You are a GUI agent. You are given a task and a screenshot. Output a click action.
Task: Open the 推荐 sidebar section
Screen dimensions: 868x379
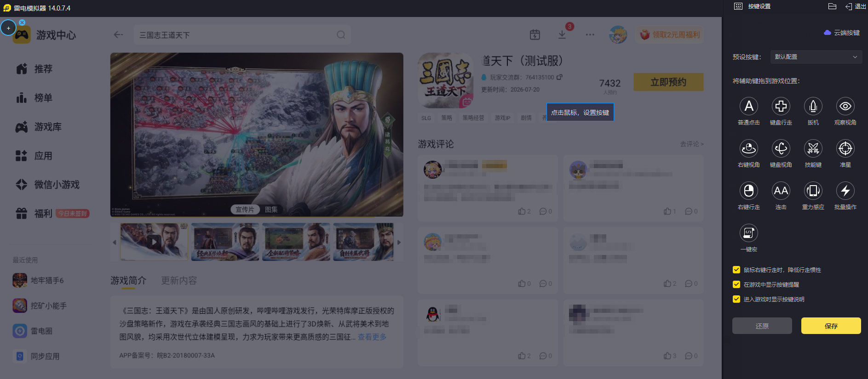(x=34, y=69)
